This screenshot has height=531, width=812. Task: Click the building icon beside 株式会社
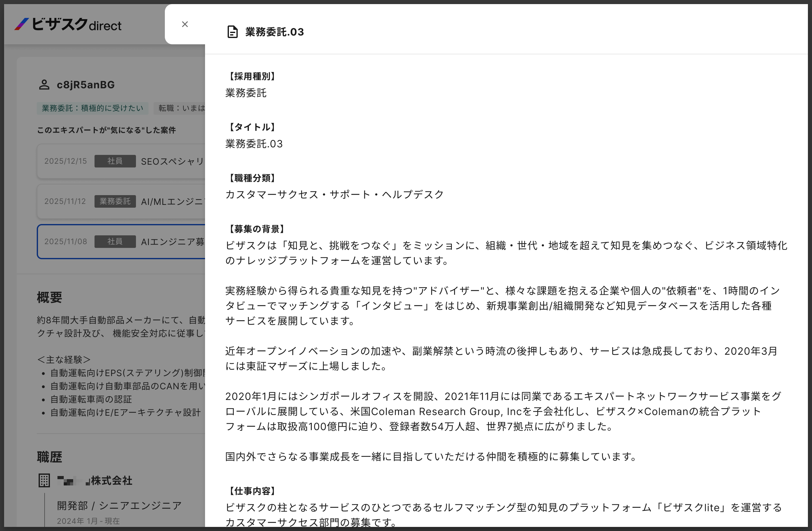44,480
